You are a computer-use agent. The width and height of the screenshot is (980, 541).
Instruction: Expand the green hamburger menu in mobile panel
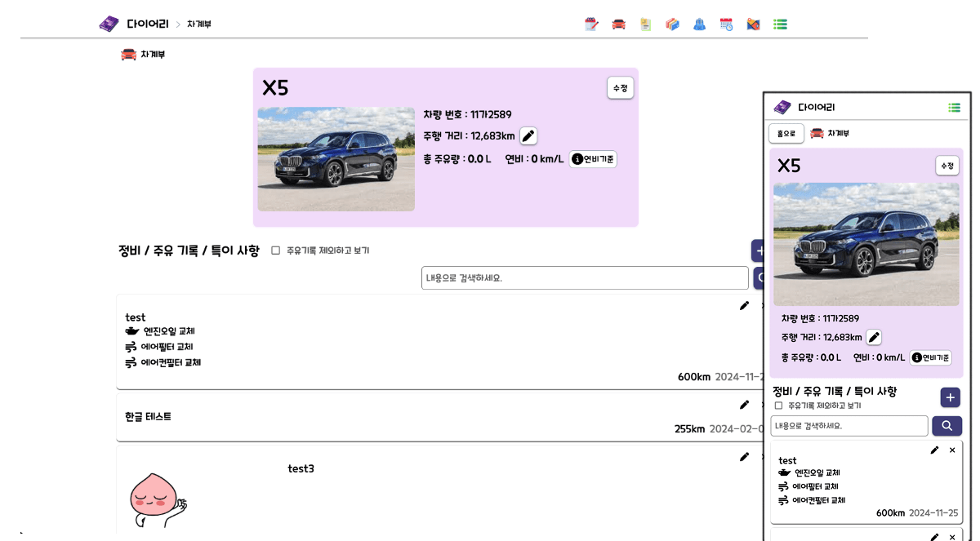coord(954,108)
